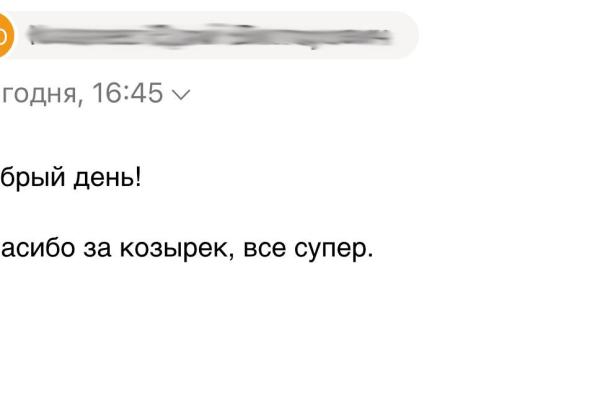Viewport: 600px width, 400px height.
Task: Click the date word ending in "годня"
Action: coord(40,94)
